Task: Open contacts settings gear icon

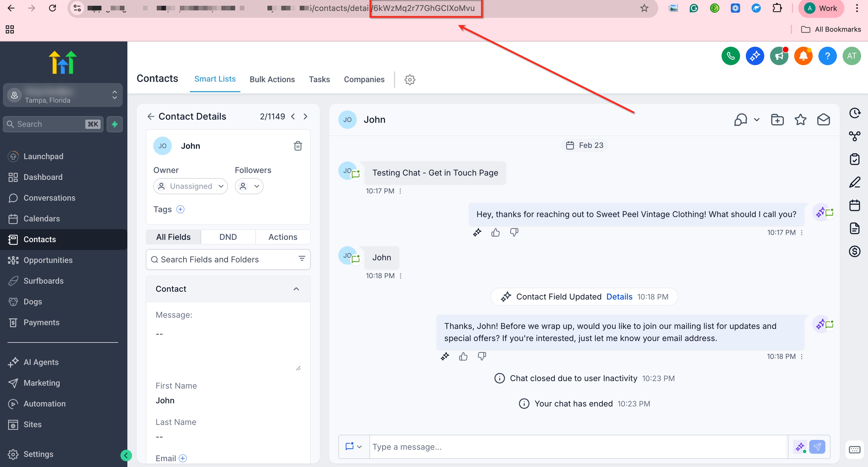Action: [x=410, y=80]
